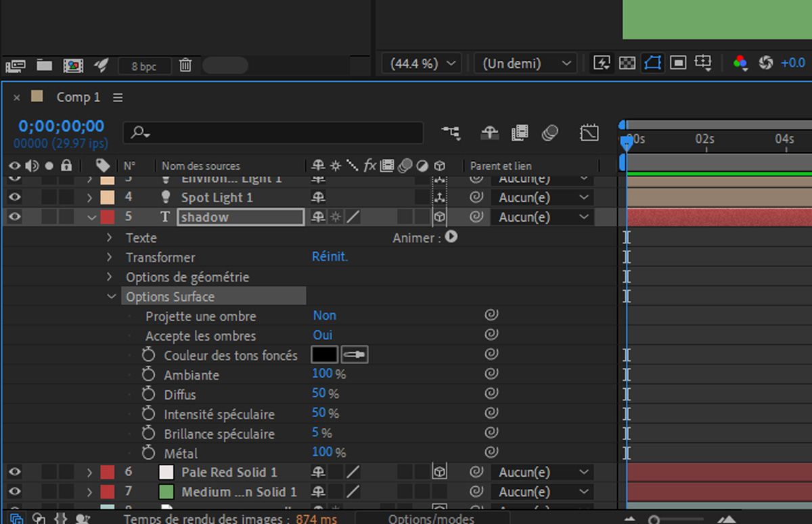The image size is (812, 524).
Task: Create a new folder in the Project panel
Action: 45,65
